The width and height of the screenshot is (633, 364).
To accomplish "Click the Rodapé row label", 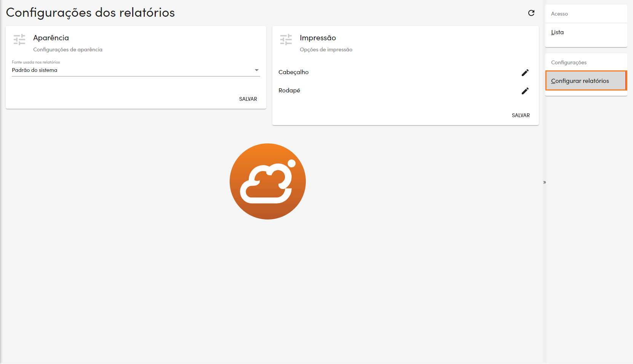I will tap(289, 91).
